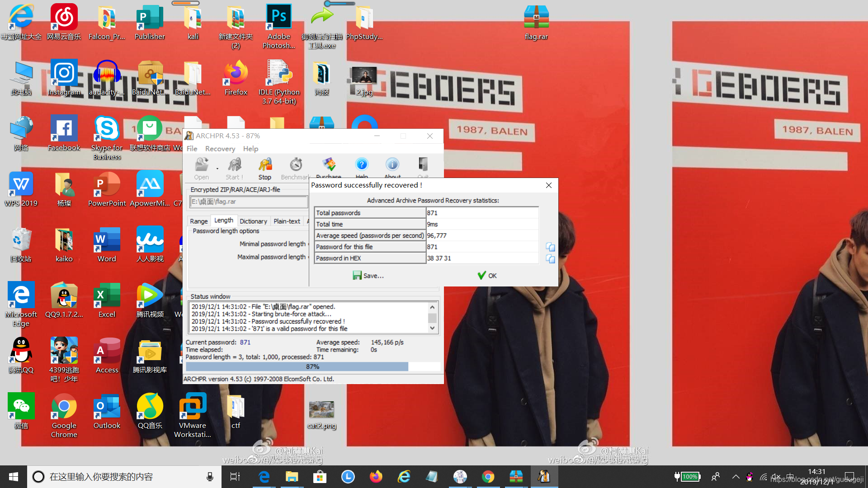The height and width of the screenshot is (488, 868).
Task: Open the Windows Start menu
Action: 14,477
